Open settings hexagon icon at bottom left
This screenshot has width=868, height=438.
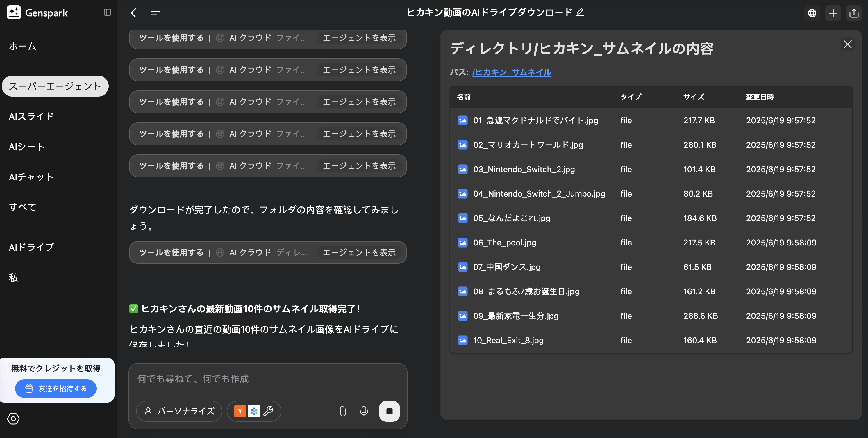[13, 419]
